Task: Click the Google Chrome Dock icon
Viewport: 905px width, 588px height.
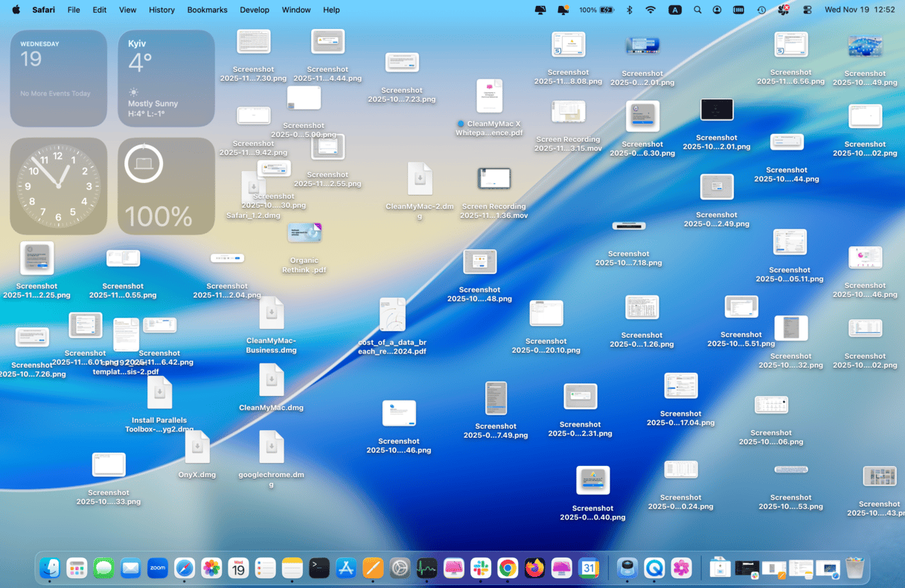Action: coord(508,569)
